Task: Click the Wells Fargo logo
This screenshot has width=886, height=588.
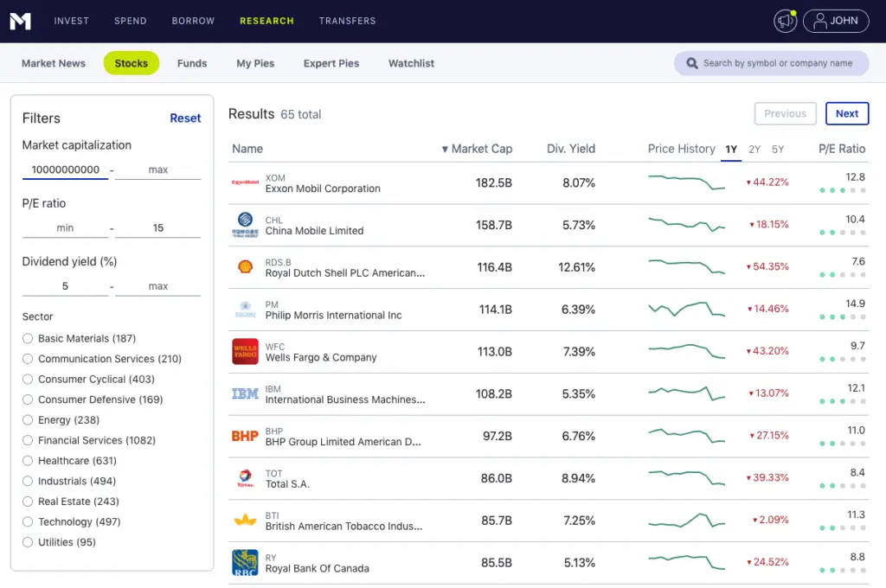Action: click(245, 351)
